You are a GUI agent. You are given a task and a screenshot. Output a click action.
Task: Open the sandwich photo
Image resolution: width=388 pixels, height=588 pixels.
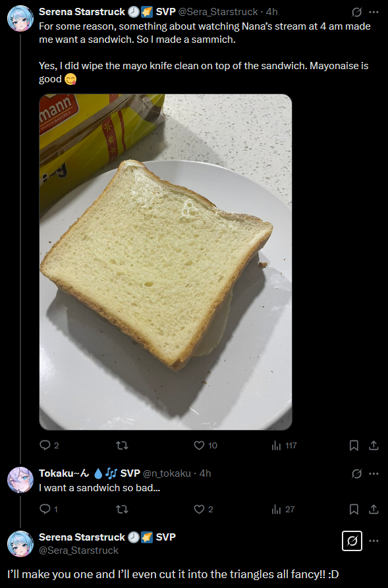click(165, 262)
